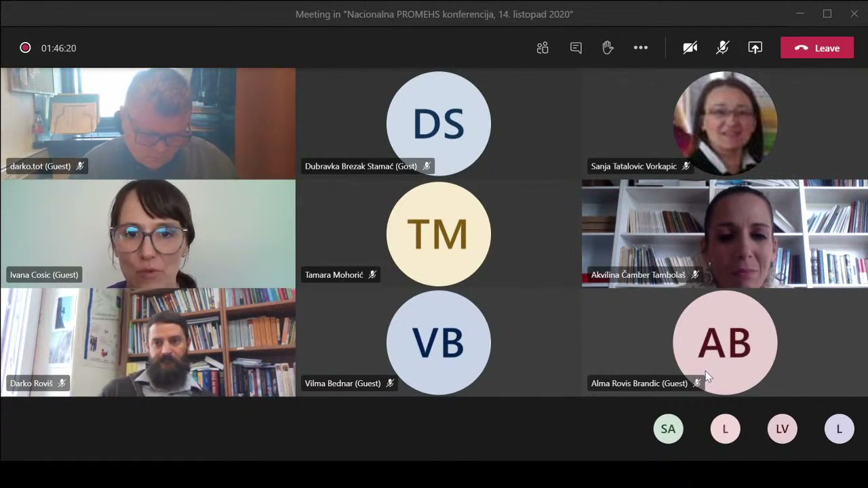The height and width of the screenshot is (488, 868).
Task: Raise your hand
Action: coord(608,47)
